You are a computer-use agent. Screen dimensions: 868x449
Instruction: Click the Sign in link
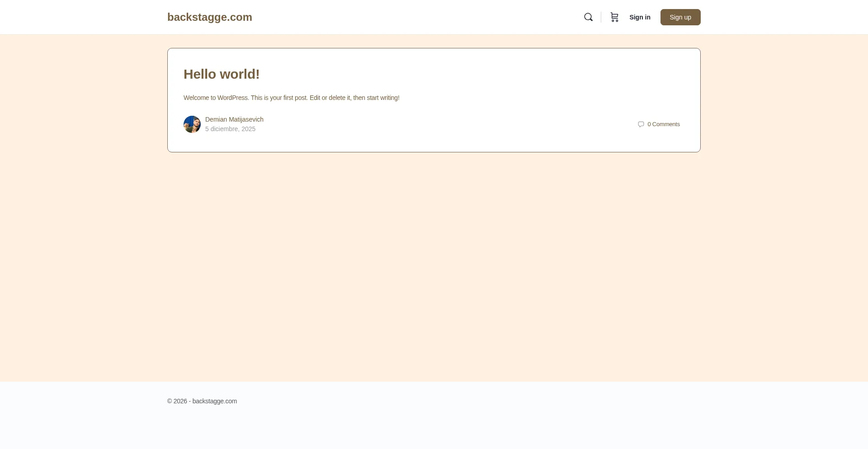640,17
